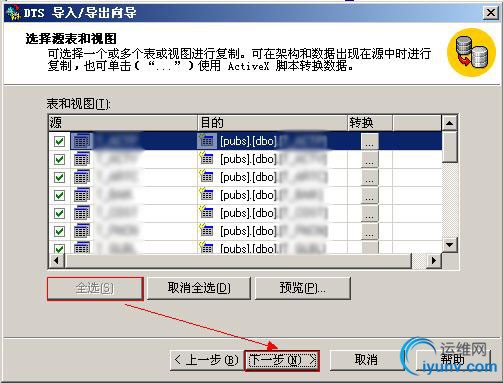Viewport: 503px width, 383px height.
Task: Open transform "..." button in first row
Action: tap(370, 141)
